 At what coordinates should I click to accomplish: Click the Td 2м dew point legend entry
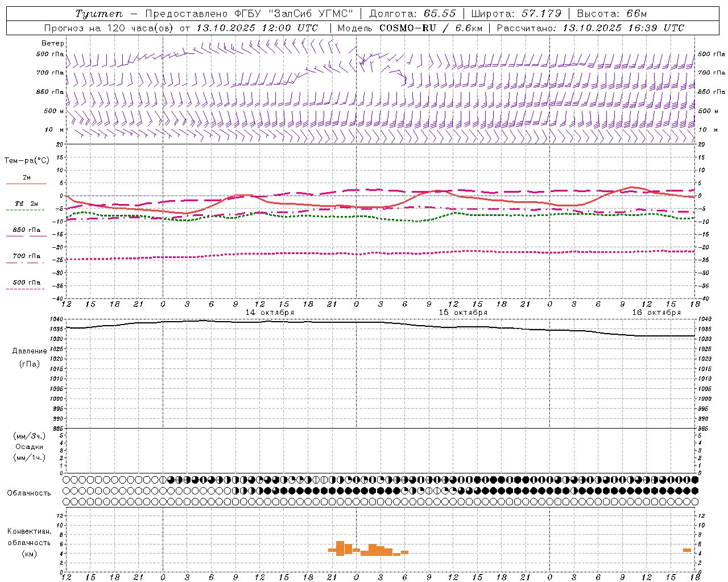point(27,203)
